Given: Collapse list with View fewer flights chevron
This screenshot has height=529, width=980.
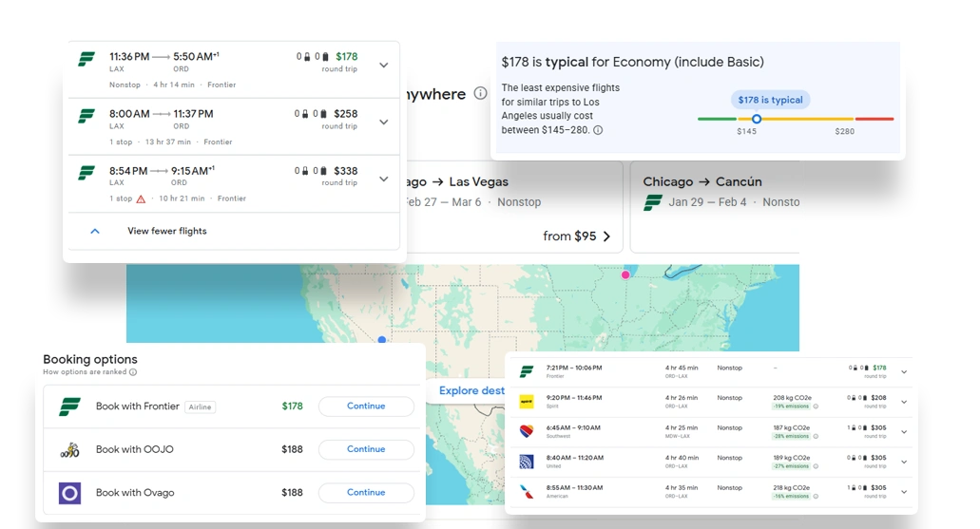Looking at the screenshot, I should pos(95,231).
